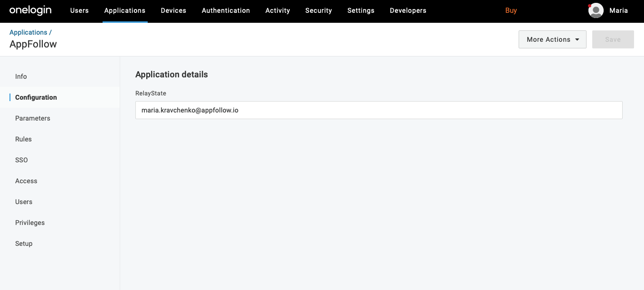Select the Access sidebar tab
The image size is (644, 290).
coord(60,181)
